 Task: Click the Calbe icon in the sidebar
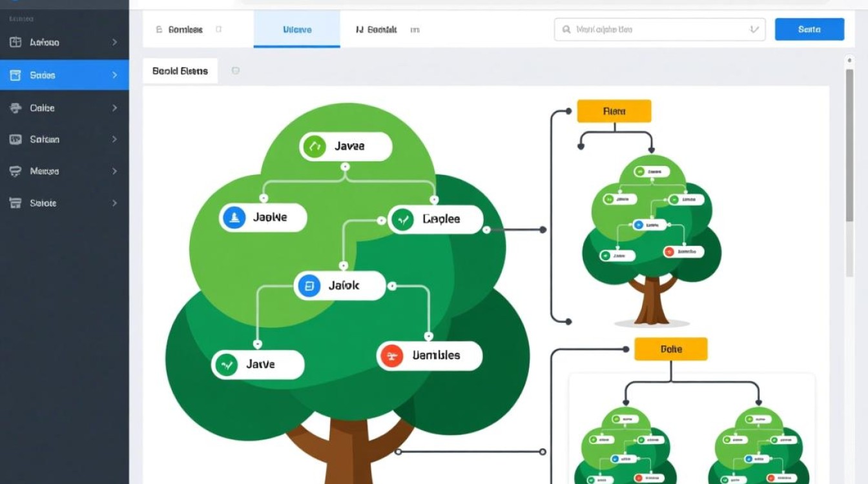point(15,108)
